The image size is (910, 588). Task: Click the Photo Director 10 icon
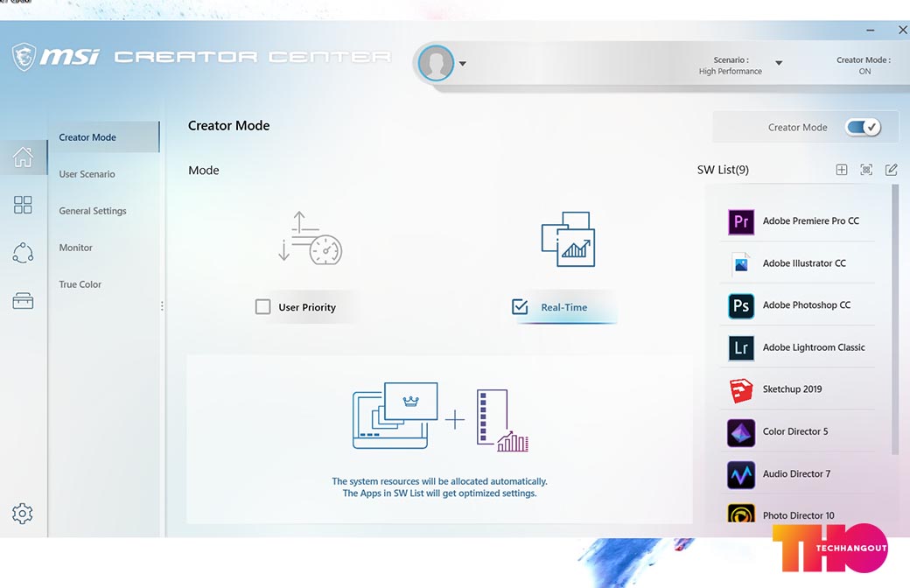(741, 513)
